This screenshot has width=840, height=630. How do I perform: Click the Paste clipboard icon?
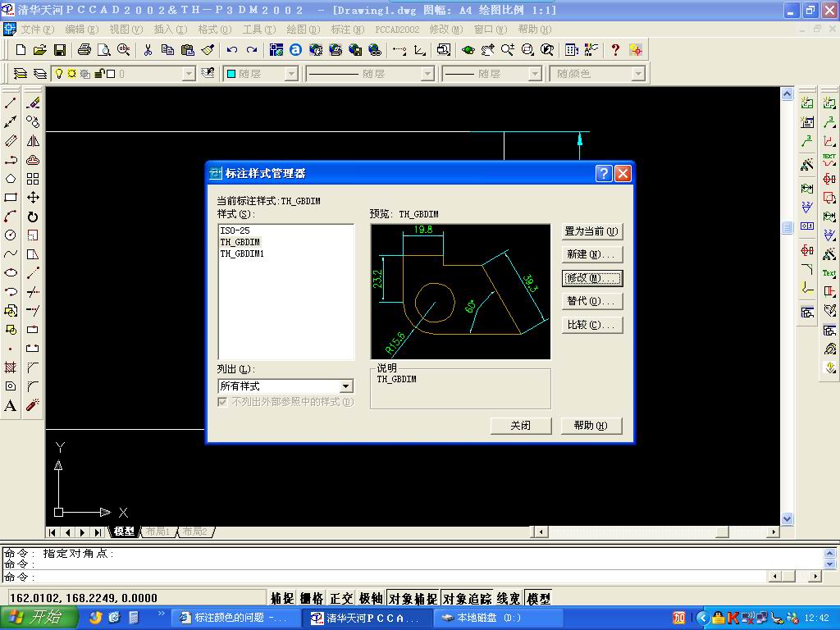(x=188, y=50)
